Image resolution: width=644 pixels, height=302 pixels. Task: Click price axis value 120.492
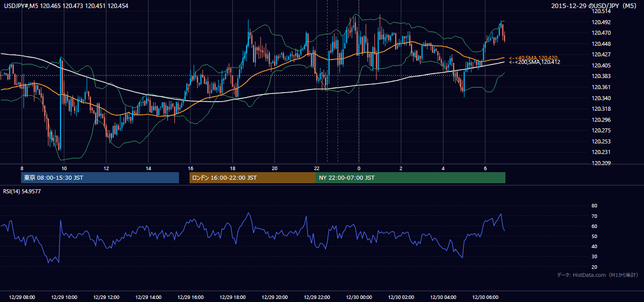(x=601, y=22)
